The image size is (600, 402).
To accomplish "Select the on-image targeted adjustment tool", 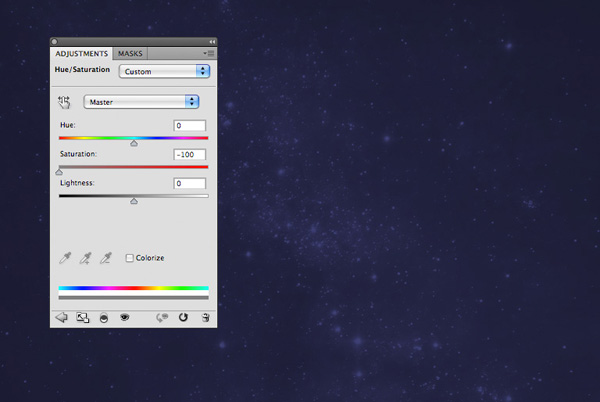I will click(64, 102).
